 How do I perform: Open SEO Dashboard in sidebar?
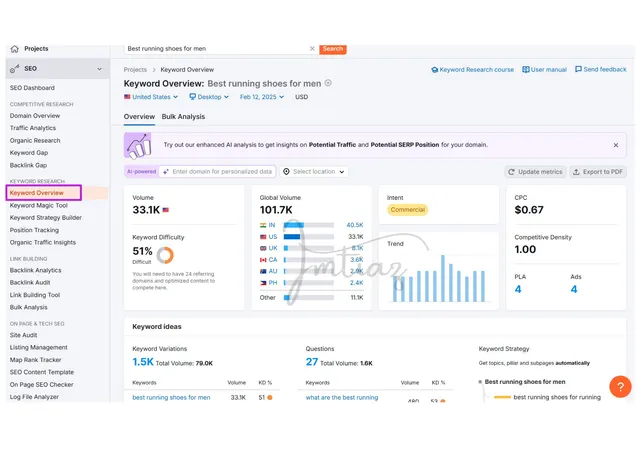[x=32, y=88]
